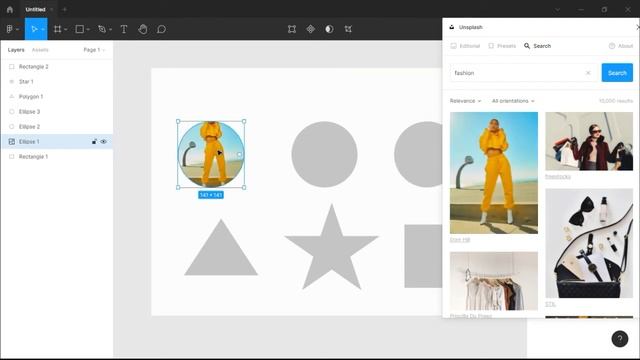Open Frame tool options dropdown arrow
The image size is (640, 360).
[66, 29]
